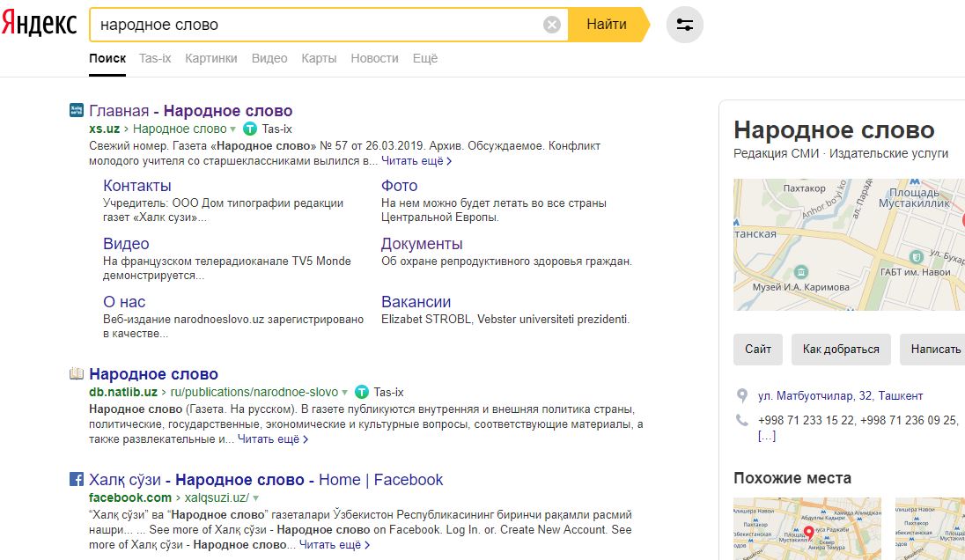Switch to Карты tab

[x=319, y=58]
